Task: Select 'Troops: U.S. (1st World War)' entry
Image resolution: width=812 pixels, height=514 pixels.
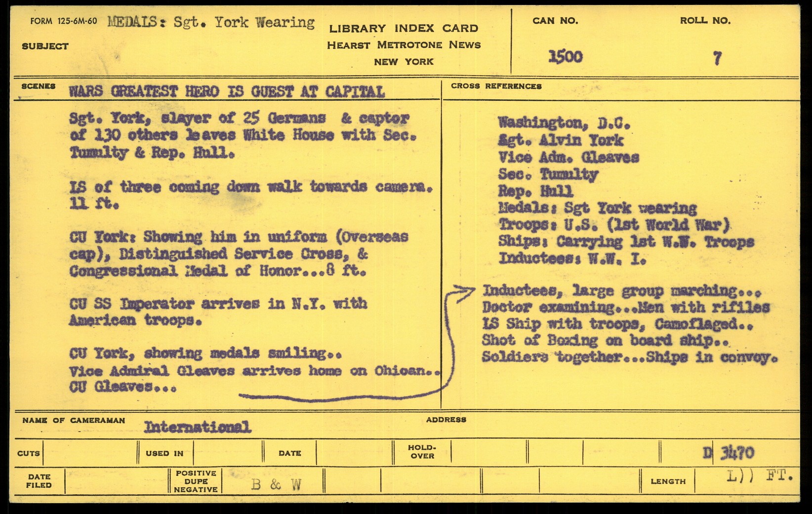Action: point(614,225)
